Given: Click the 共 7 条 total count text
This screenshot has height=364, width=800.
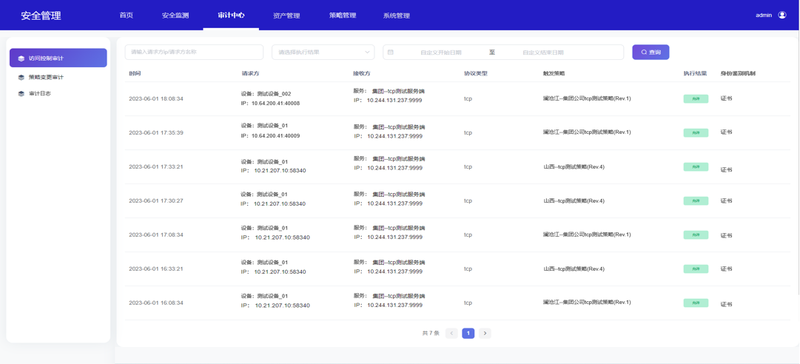Looking at the screenshot, I should tap(431, 333).
